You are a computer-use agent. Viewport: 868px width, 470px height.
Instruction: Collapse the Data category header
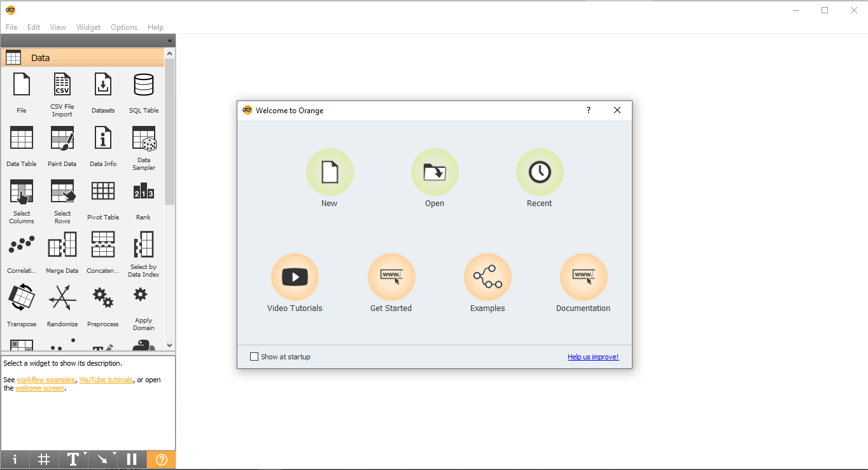tap(83, 58)
